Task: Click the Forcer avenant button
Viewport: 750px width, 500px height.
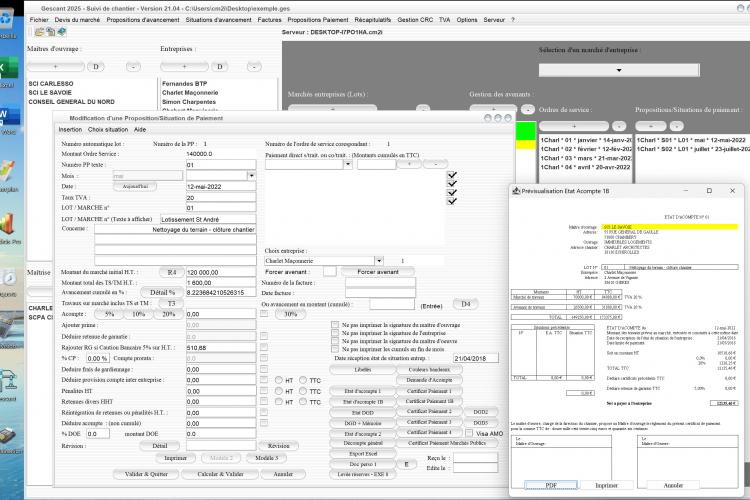Action: (378, 271)
